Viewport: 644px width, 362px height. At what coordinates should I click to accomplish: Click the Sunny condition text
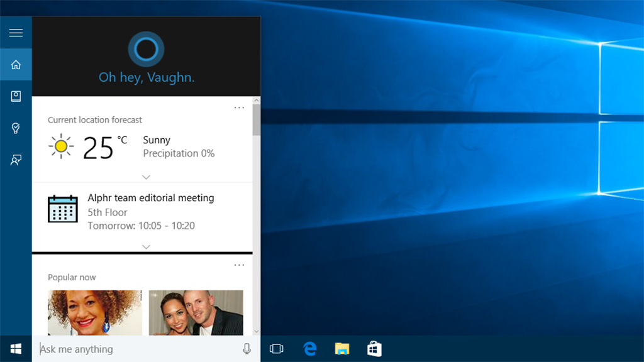[157, 140]
